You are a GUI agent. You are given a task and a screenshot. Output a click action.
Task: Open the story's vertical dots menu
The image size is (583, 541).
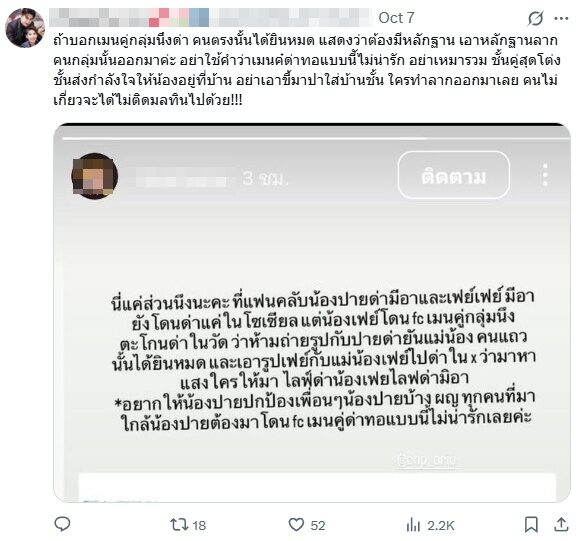[545, 175]
